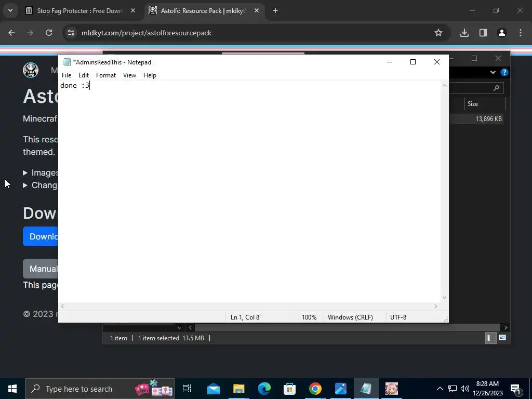
Task: Open Photos app from taskbar
Action: click(341, 389)
